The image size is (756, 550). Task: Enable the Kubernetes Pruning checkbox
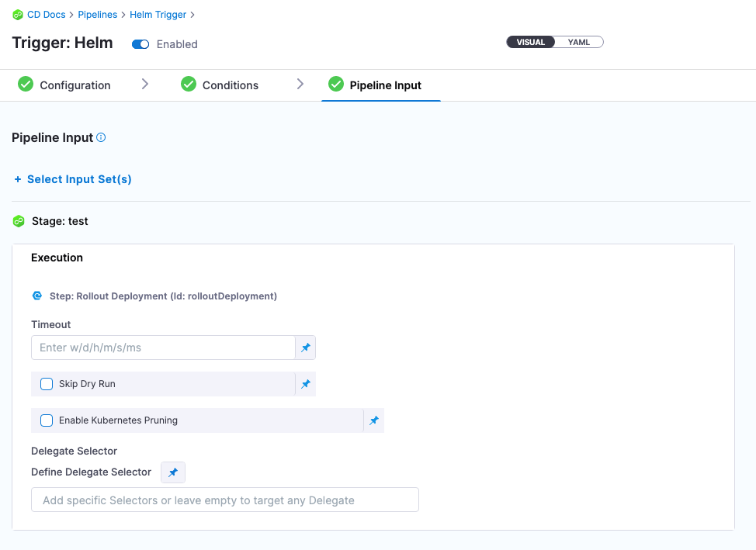(47, 420)
